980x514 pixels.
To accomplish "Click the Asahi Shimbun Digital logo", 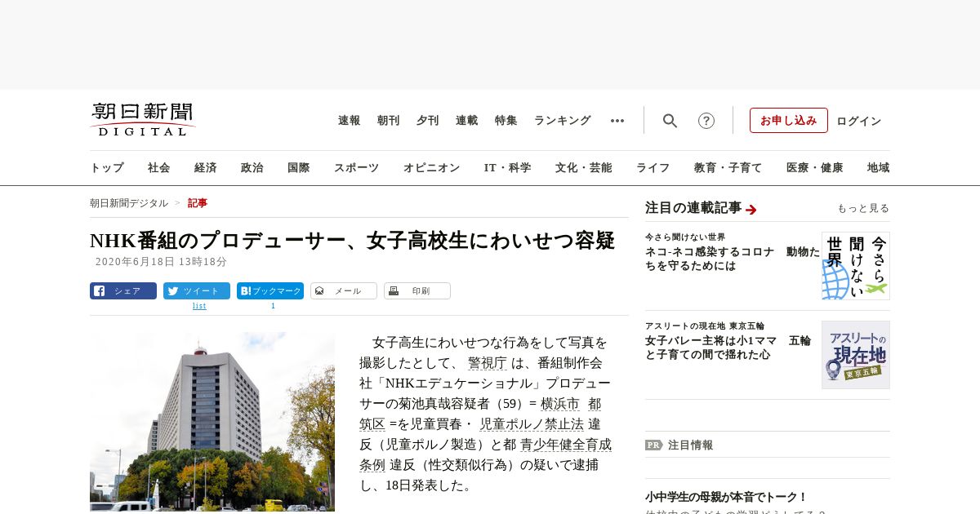I will [143, 119].
